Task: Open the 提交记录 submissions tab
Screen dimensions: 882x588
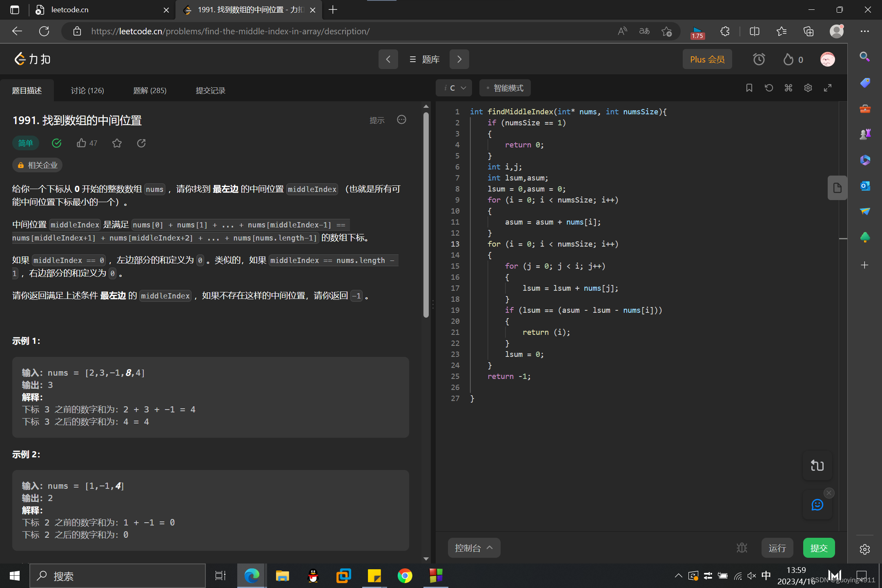Action: tap(210, 91)
